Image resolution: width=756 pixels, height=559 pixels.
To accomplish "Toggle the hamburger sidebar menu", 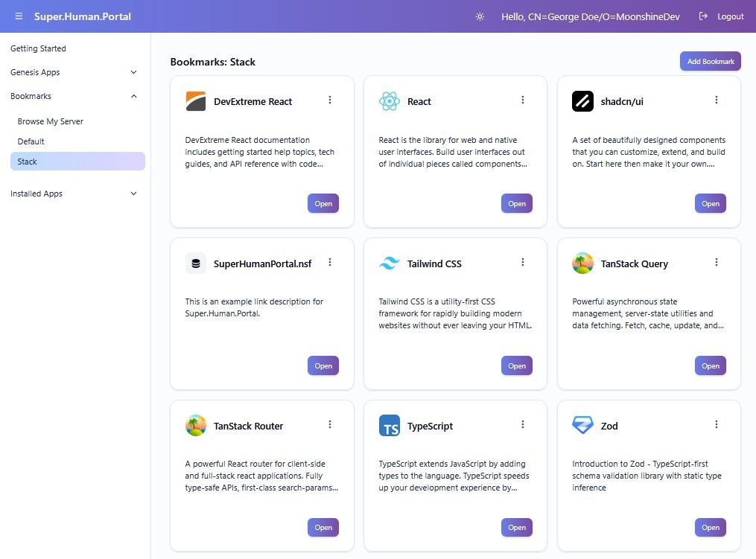I will coord(19,16).
